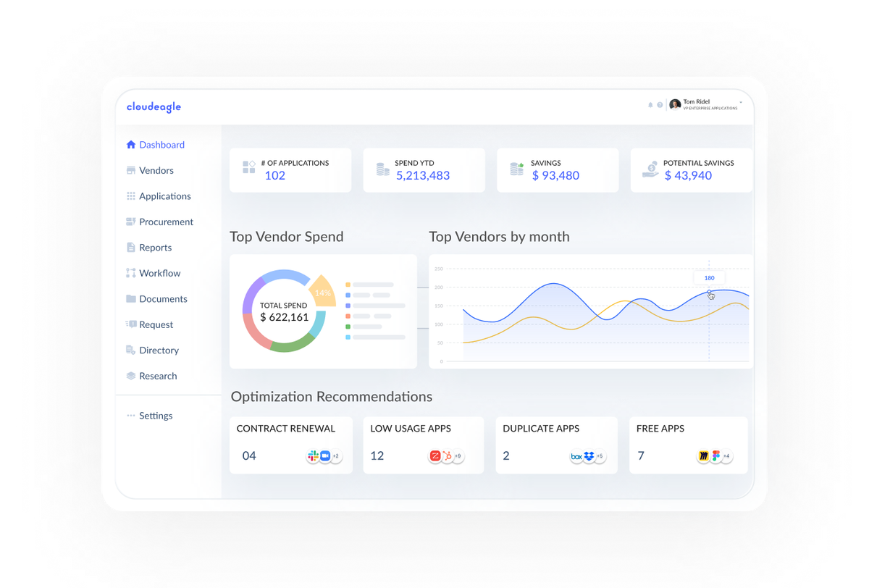Viewport: 869px width, 588px height.
Task: Click the Box icon in Duplicate Apps
Action: coord(576,456)
